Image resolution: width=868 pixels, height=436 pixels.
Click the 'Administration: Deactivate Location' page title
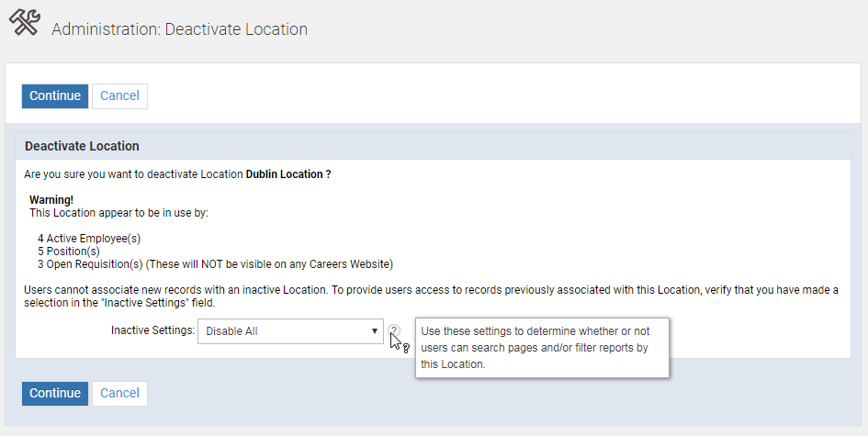coord(179,29)
